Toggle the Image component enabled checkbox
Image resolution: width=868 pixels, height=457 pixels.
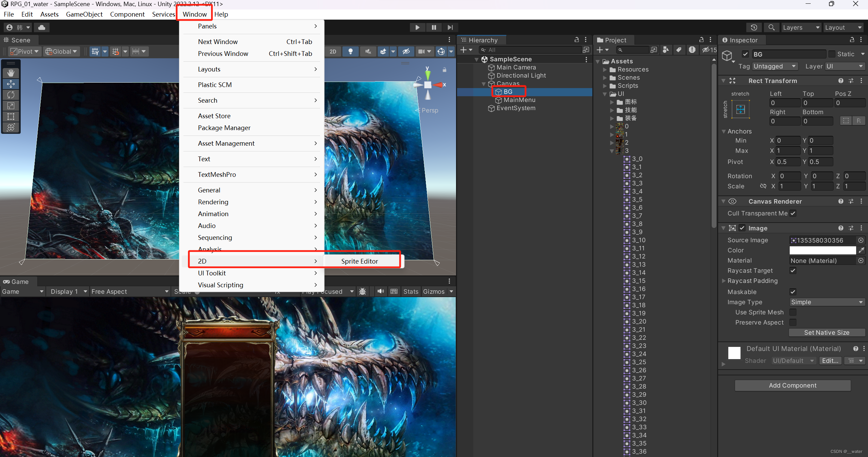click(742, 228)
